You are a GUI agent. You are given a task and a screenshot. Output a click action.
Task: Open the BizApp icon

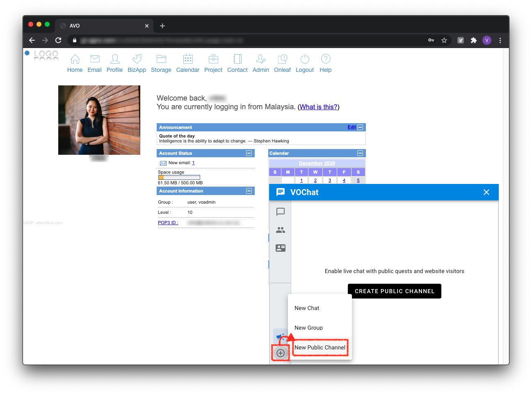[x=137, y=59]
